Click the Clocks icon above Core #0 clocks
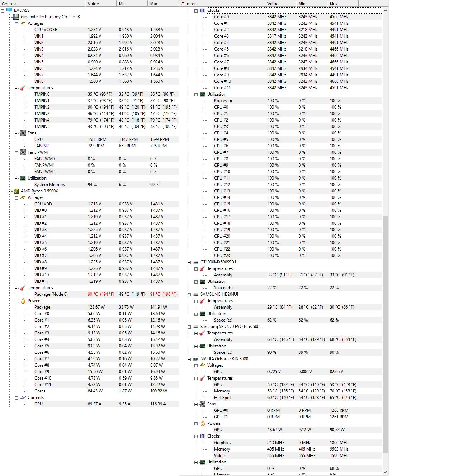The image size is (460, 476). (203, 10)
